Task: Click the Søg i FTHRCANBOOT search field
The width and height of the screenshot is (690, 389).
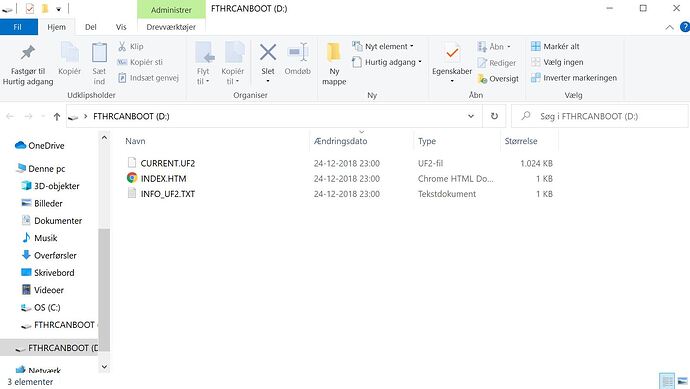Action: [600, 116]
